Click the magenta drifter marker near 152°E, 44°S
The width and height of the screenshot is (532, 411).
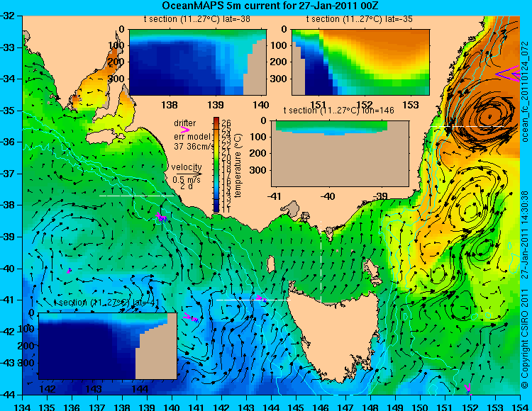pyautogui.click(x=468, y=388)
